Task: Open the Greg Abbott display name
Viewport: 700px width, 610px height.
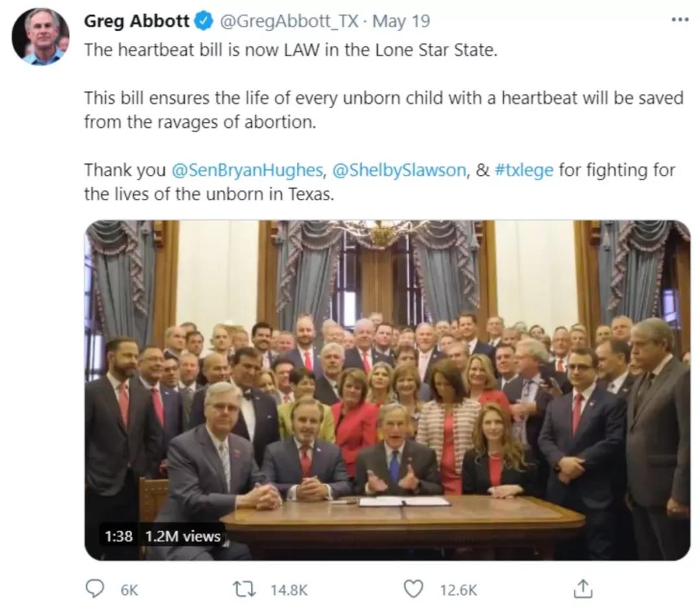Action: click(x=137, y=21)
